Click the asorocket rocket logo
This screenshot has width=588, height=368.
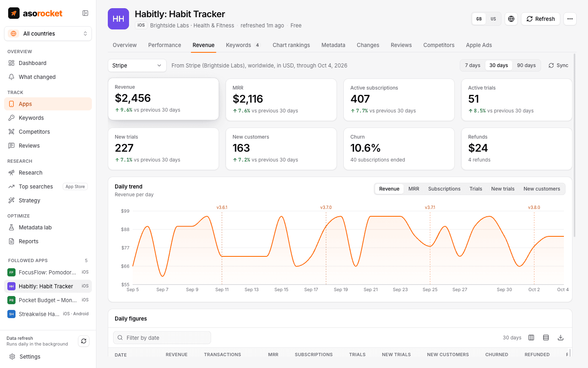click(14, 13)
